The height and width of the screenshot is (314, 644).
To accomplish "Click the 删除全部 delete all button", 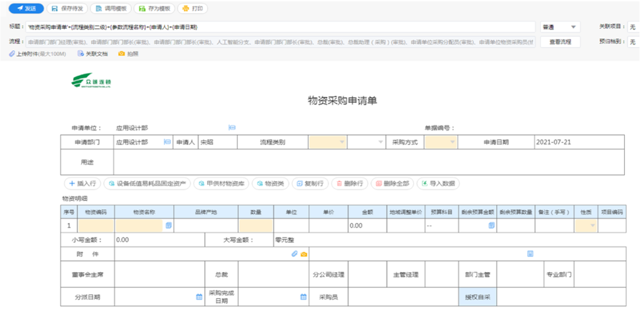I will [392, 184].
